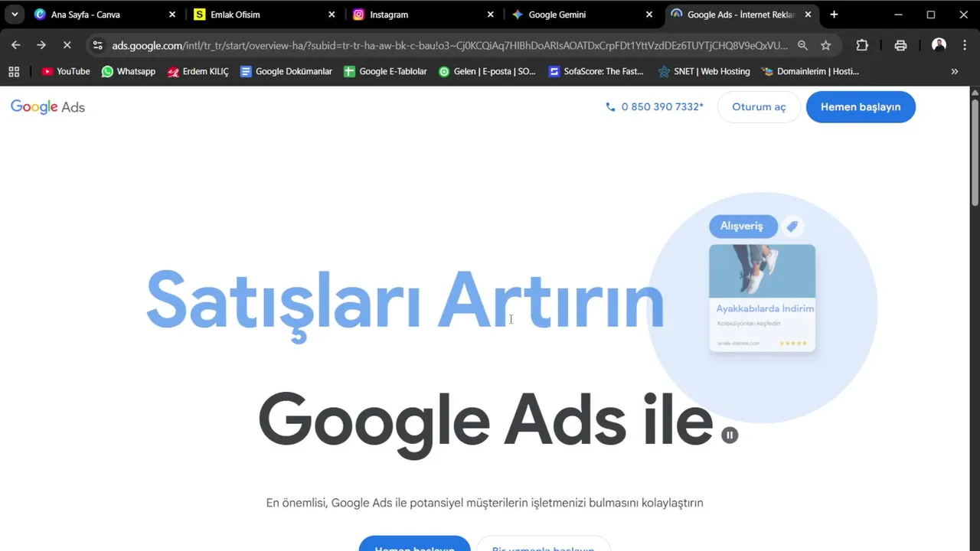980x551 pixels.
Task: Open the zoom magnifier icon in address bar
Action: point(802,45)
